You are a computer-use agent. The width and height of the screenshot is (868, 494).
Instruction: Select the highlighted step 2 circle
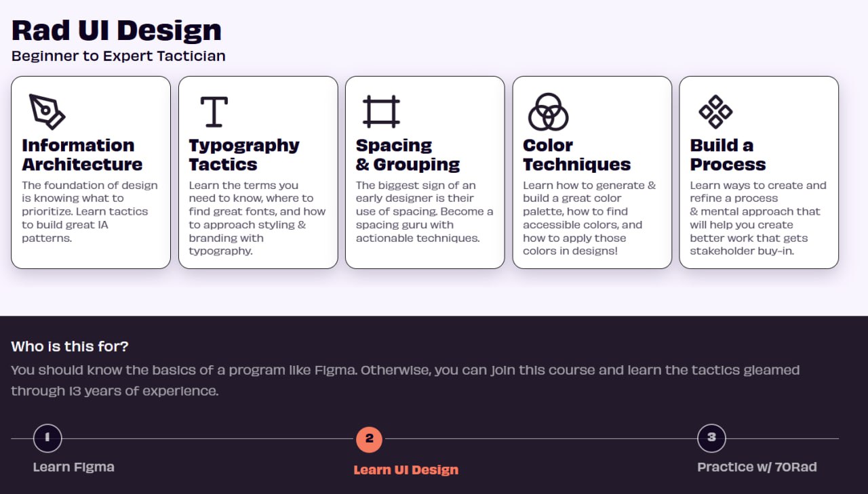coord(369,439)
